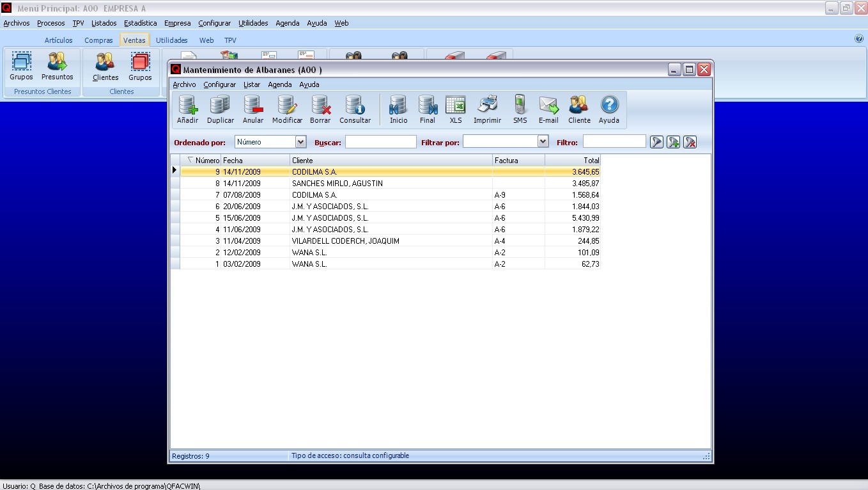Open Listados in main menu bar
The width and height of the screenshot is (868, 490).
(x=104, y=23)
